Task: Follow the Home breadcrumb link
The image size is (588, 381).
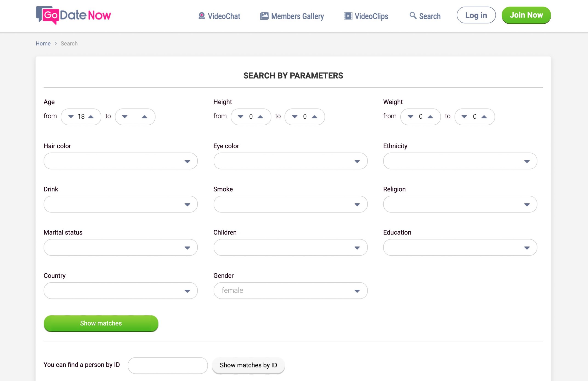Action: (x=43, y=43)
